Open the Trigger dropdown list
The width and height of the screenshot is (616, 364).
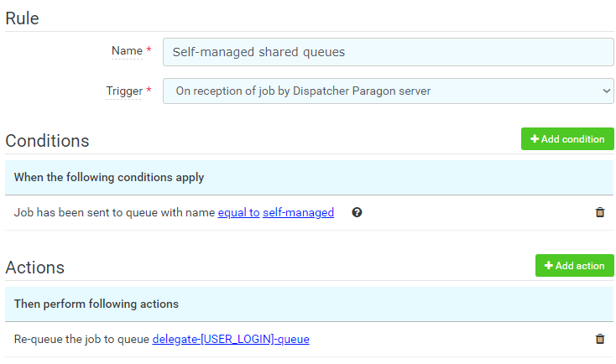click(388, 91)
